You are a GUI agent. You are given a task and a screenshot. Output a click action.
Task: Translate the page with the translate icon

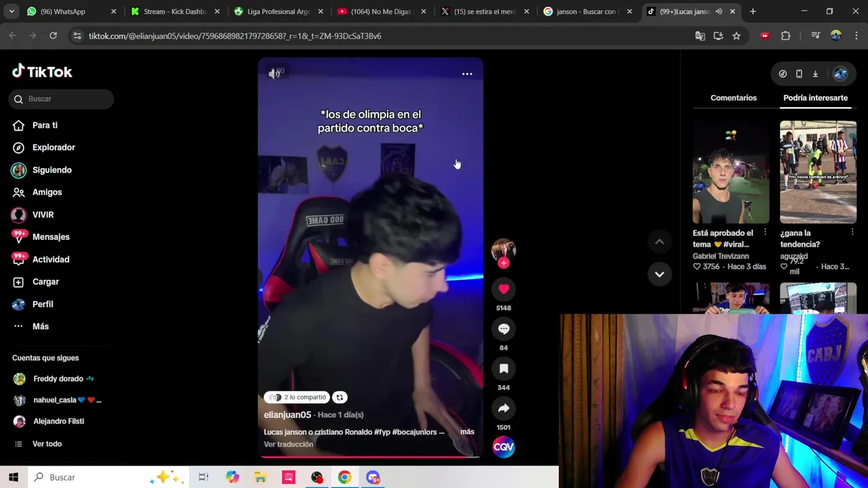tap(700, 36)
